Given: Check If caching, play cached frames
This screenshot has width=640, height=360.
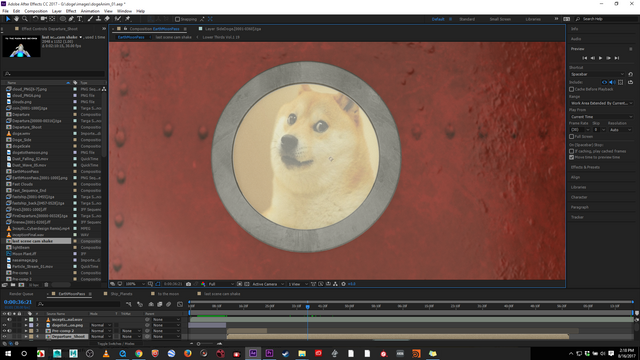Looking at the screenshot, I should click(572, 151).
